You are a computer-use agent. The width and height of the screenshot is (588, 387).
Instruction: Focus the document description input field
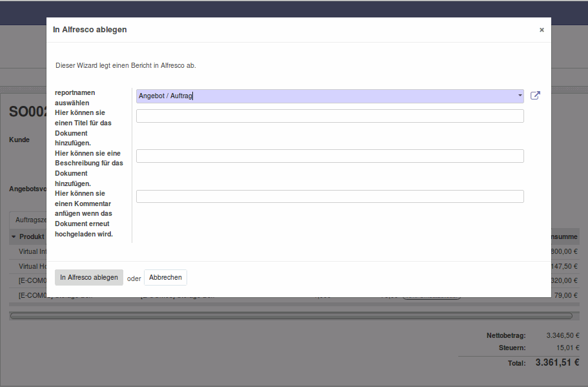[330, 156]
